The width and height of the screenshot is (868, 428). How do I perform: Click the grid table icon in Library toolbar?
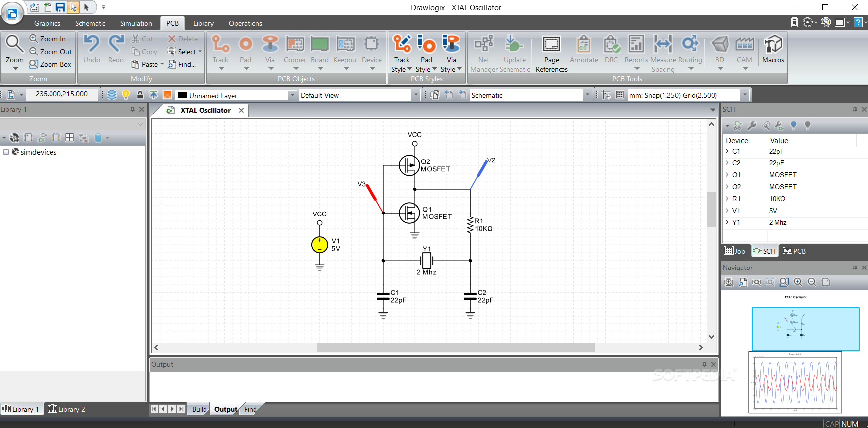click(70, 138)
